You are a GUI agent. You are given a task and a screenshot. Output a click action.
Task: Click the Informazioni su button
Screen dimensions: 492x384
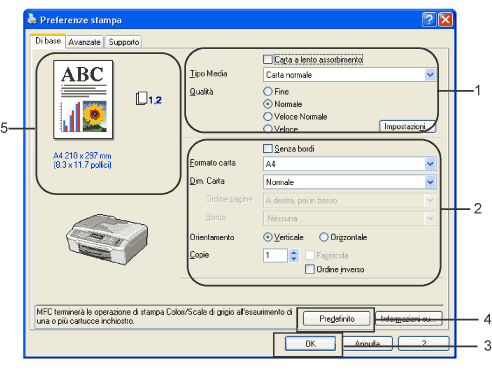(409, 319)
